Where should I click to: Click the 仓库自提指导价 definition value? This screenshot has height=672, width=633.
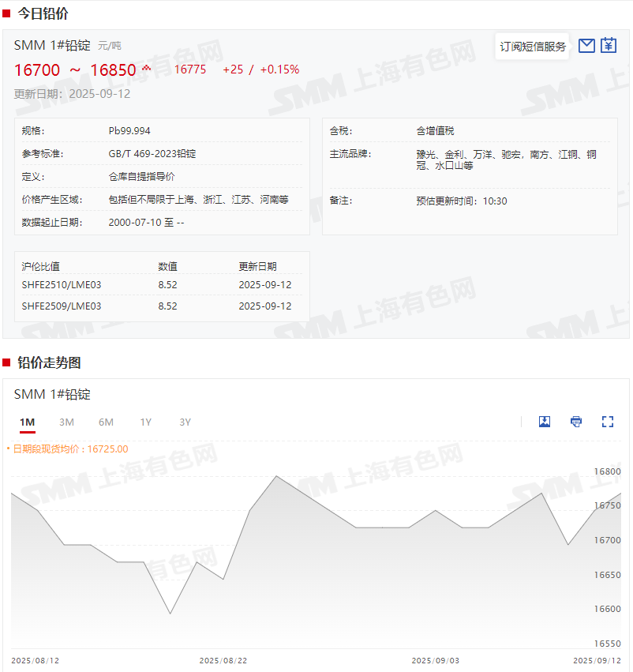142,177
